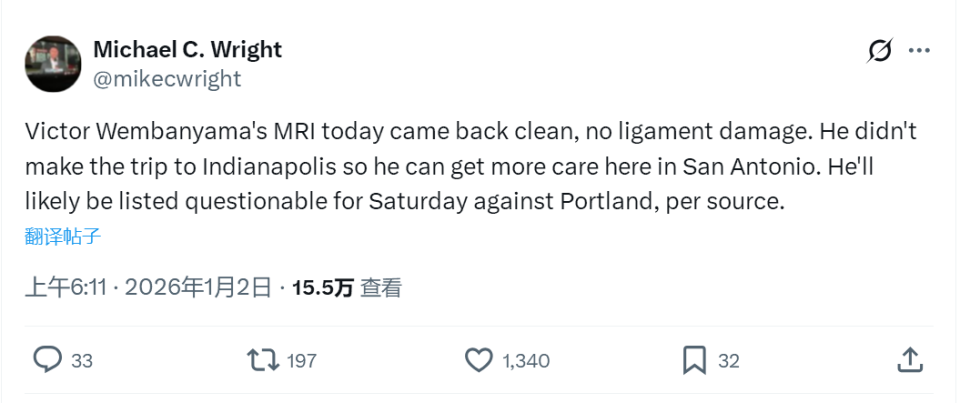Open Michael C. Wright's profile picture
The width and height of the screenshot is (960, 403).
click(52, 64)
